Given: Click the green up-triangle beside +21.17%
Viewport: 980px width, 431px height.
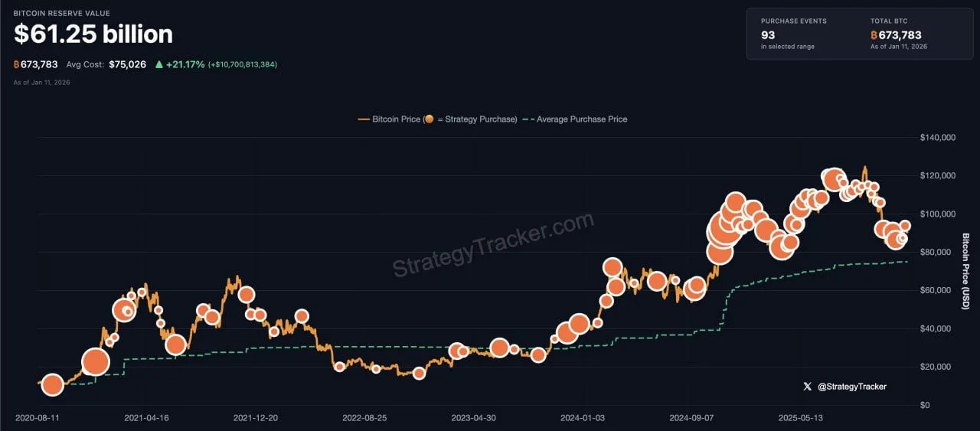Looking at the screenshot, I should [159, 64].
